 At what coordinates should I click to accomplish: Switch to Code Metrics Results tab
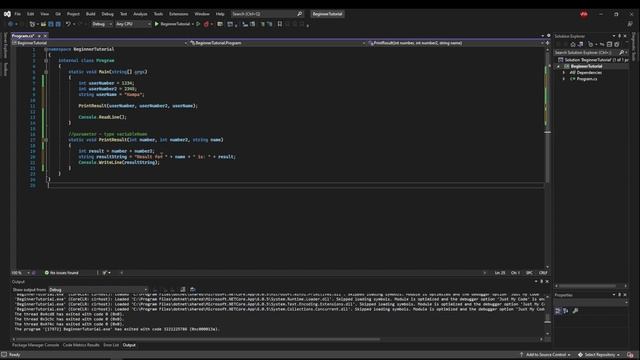coord(81,345)
